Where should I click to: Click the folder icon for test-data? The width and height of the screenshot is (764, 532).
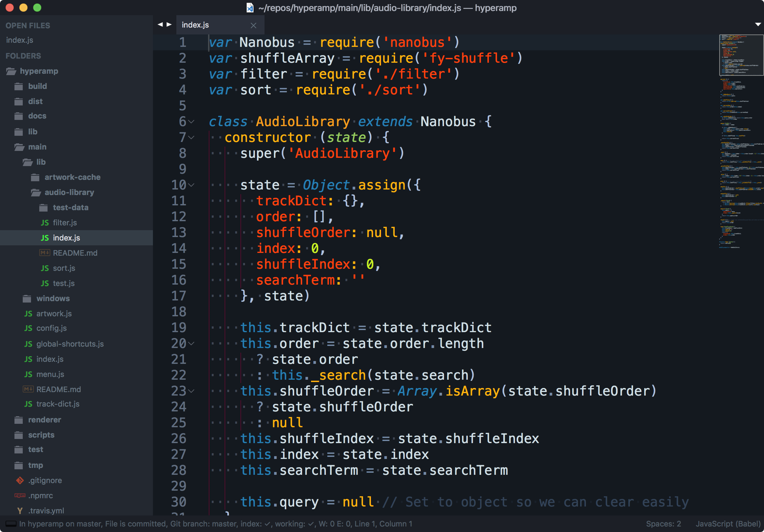point(43,207)
